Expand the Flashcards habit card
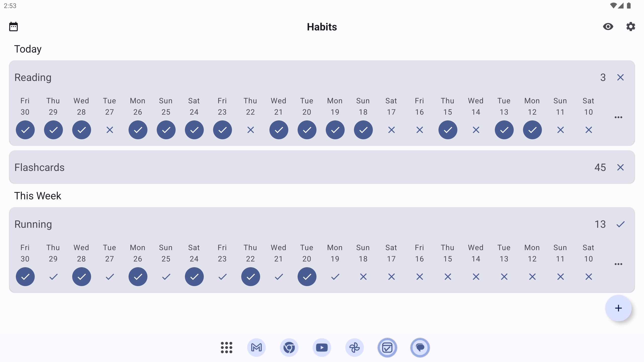 pyautogui.click(x=302, y=167)
